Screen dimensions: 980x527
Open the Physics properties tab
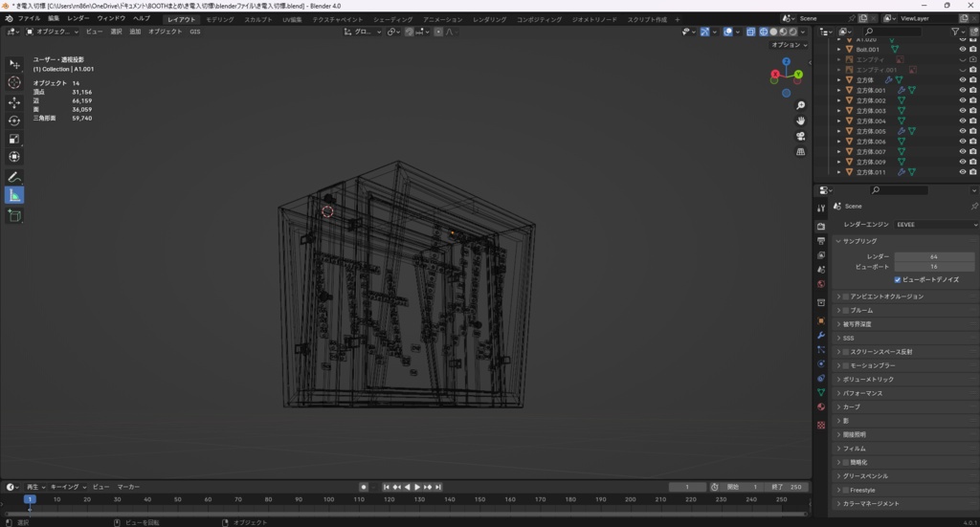pyautogui.click(x=821, y=364)
